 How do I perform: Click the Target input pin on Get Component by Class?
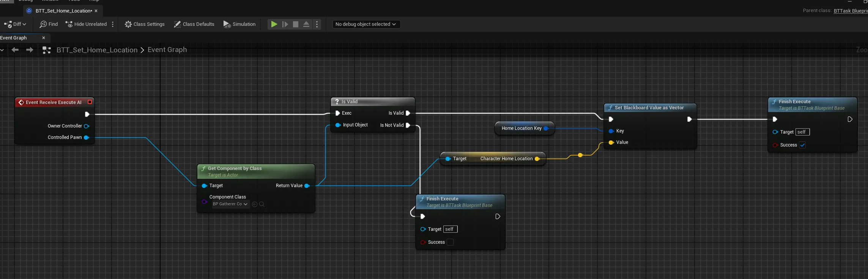tap(204, 186)
